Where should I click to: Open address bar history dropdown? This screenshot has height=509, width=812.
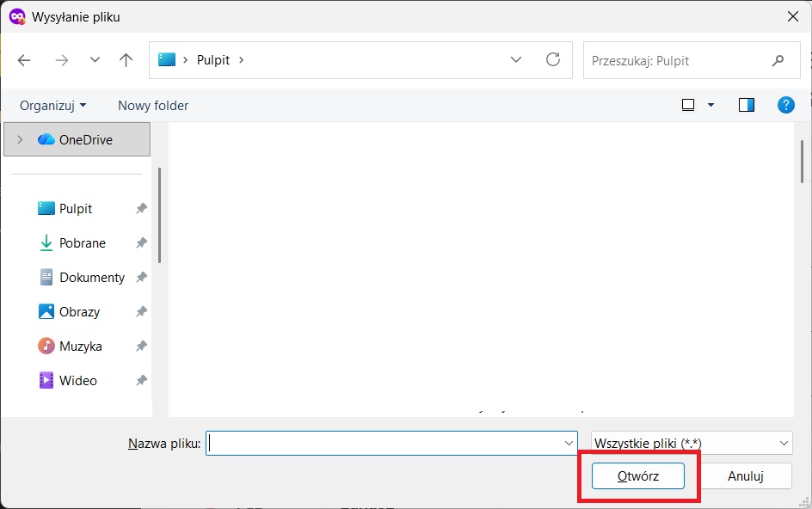(x=516, y=60)
